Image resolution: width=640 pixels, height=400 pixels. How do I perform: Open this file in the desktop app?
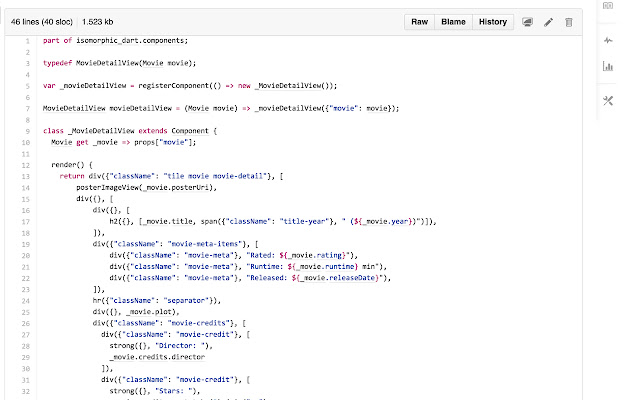pyautogui.click(x=527, y=22)
